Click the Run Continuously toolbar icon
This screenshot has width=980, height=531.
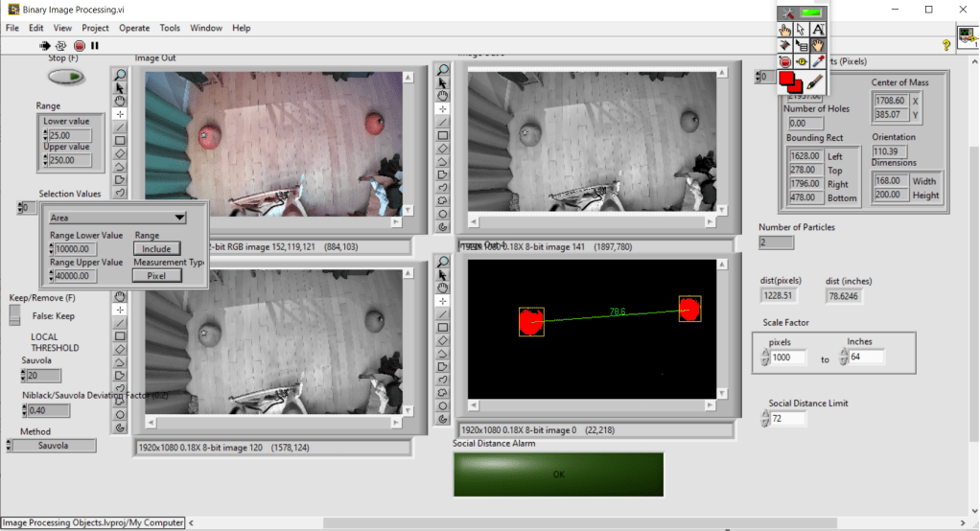tap(61, 45)
